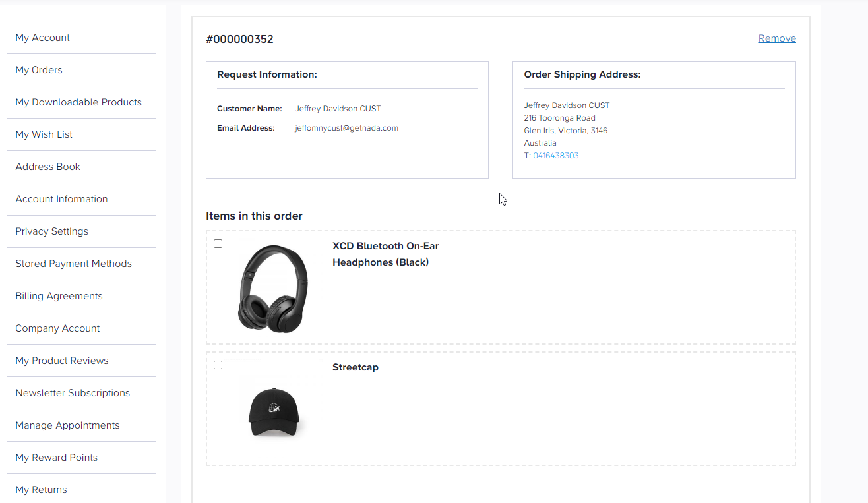View My Wish List
Viewport: 868px width, 503px height.
click(x=44, y=134)
